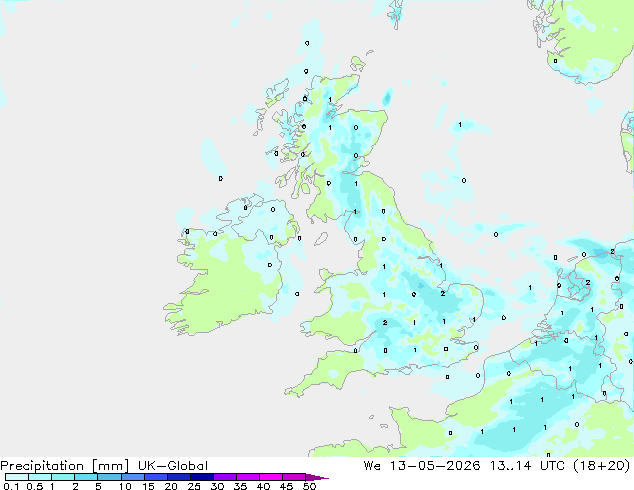Click the '13..14 UTC' time label

pos(526,466)
